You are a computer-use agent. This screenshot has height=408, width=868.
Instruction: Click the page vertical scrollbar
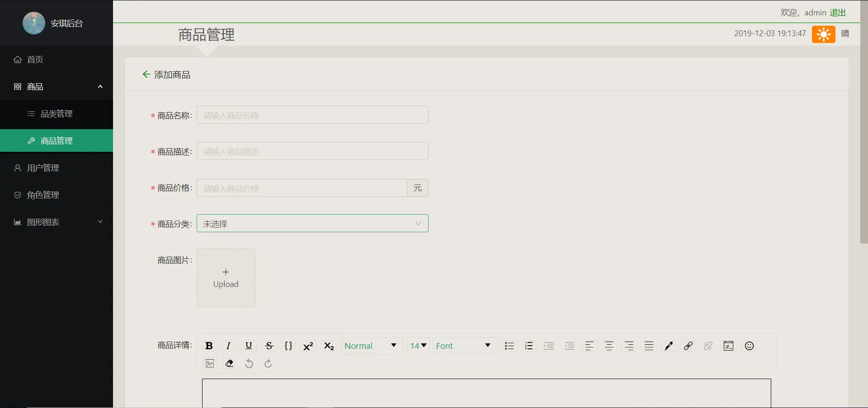(864, 122)
